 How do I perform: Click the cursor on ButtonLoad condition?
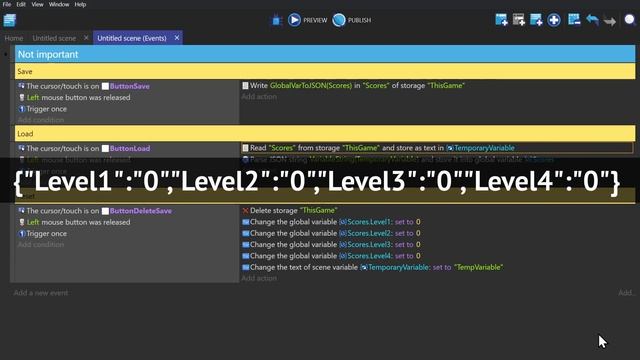(x=84, y=149)
